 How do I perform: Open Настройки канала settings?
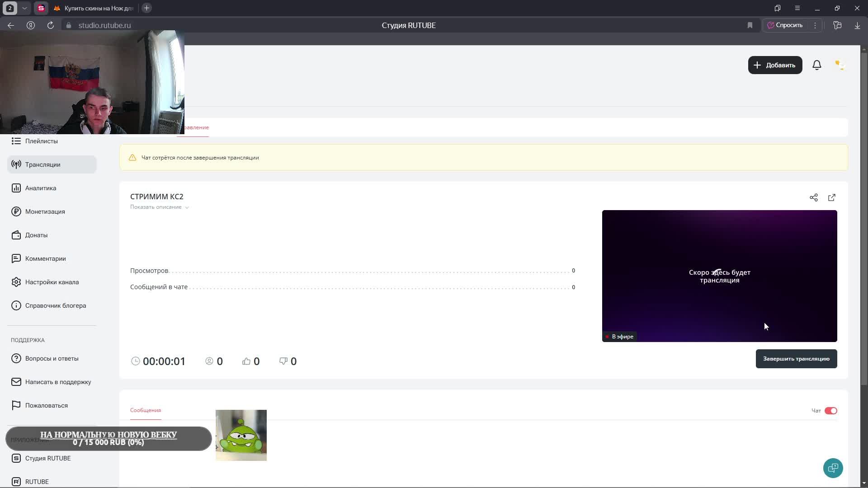(x=52, y=282)
